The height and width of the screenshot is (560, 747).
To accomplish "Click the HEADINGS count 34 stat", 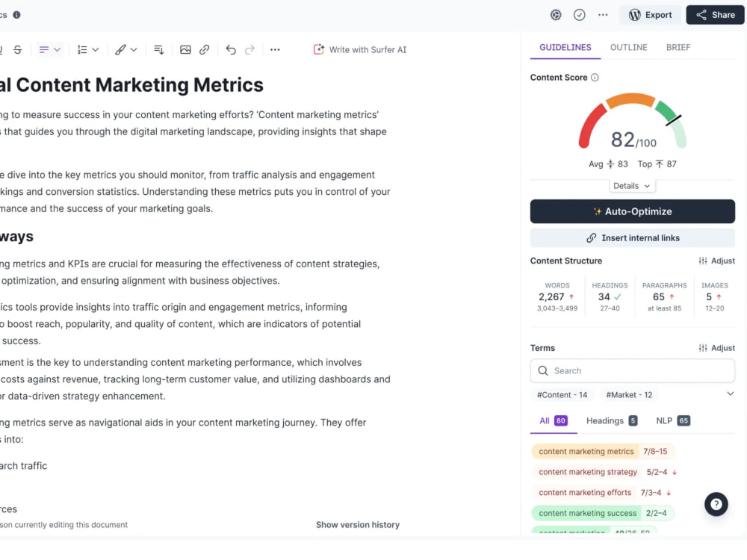I will point(610,296).
